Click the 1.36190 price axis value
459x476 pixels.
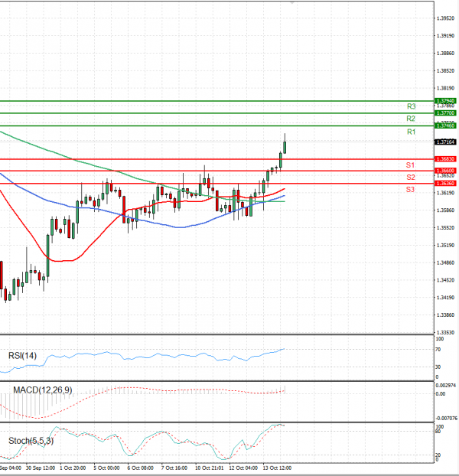point(445,193)
